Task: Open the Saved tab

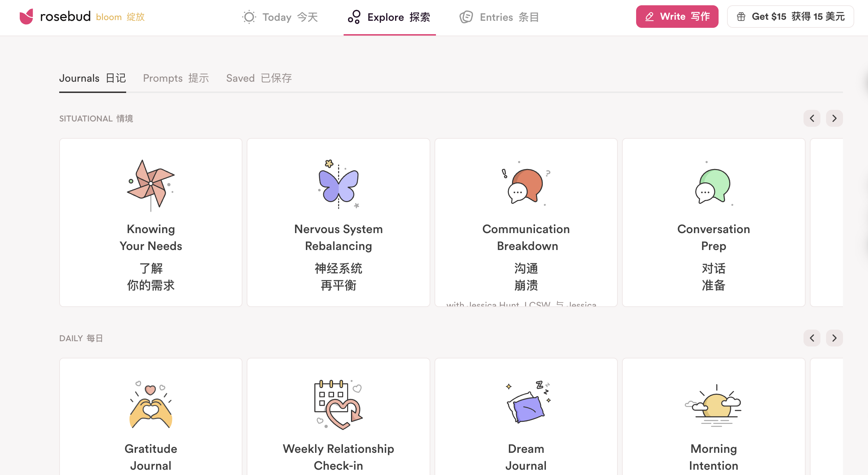Action: click(x=259, y=78)
